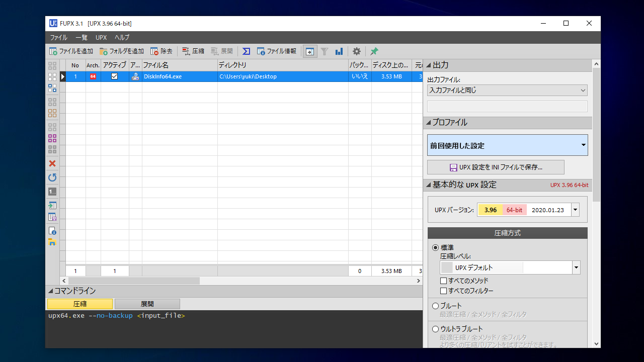Enable the 'すべてのフィルター' checkbox

pyautogui.click(x=443, y=291)
